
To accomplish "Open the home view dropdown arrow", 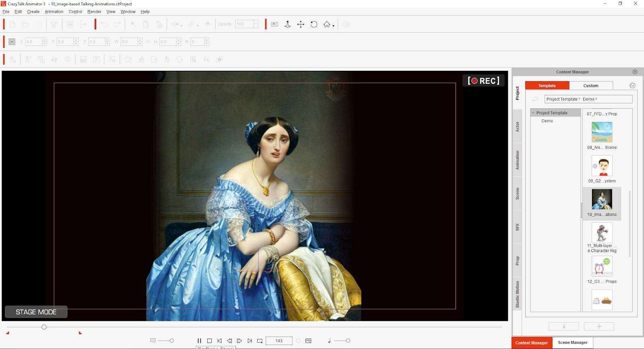I will click(333, 26).
